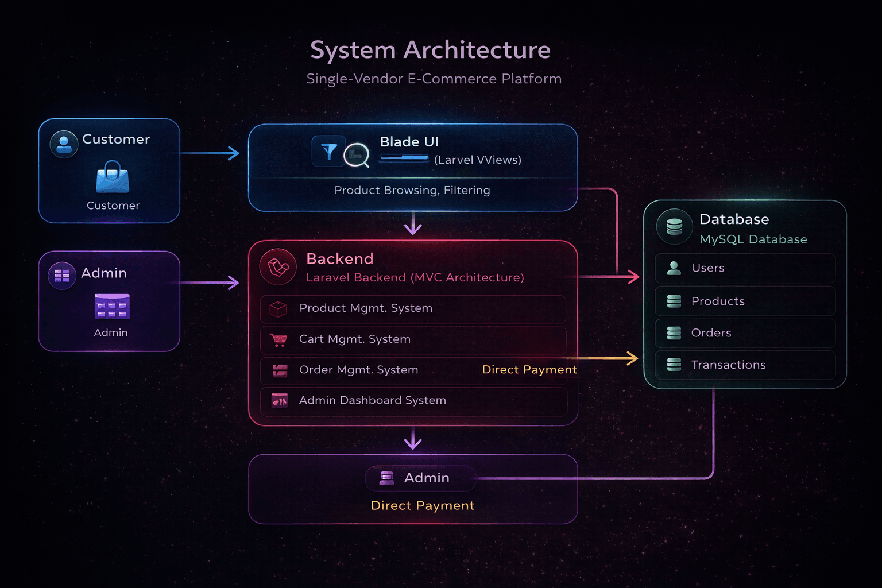Click the MySQL Database label

coord(753,239)
